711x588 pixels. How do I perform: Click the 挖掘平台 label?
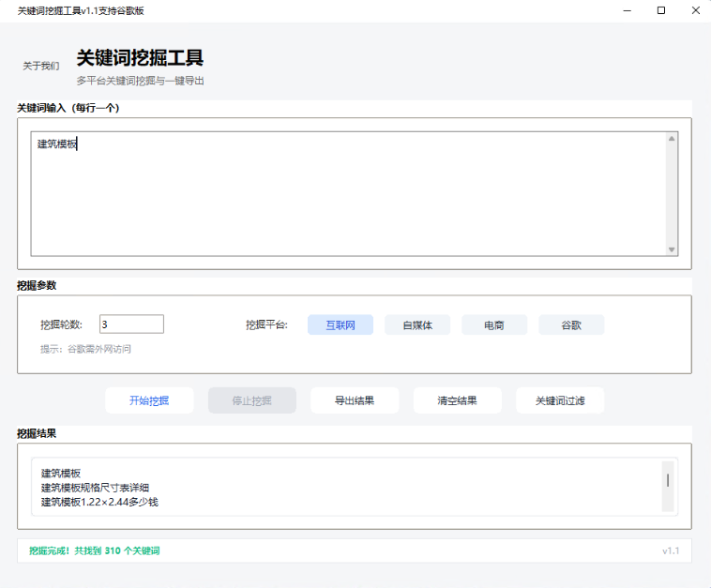(x=266, y=324)
